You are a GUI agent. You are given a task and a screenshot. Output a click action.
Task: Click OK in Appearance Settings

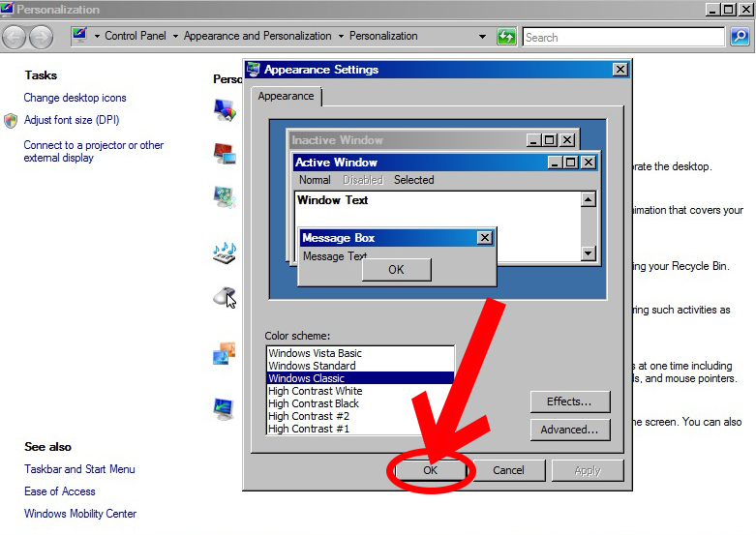430,470
